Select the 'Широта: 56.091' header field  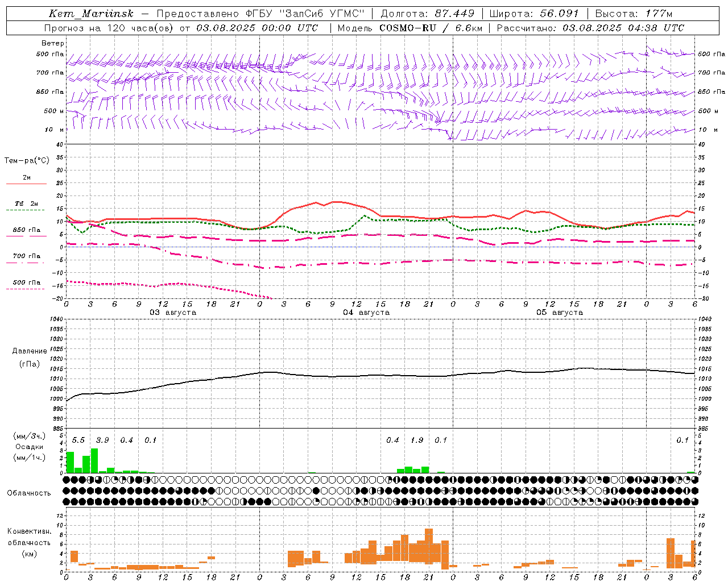pos(534,14)
